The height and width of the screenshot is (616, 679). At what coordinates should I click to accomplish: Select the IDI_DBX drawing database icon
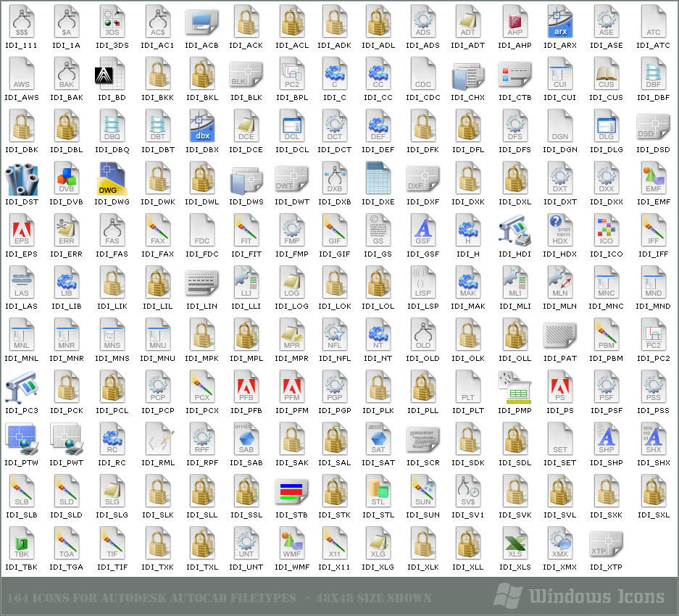[x=201, y=127]
